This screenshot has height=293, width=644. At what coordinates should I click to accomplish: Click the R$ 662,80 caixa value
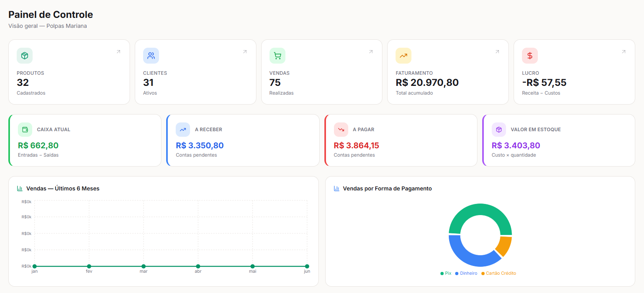pyautogui.click(x=38, y=146)
